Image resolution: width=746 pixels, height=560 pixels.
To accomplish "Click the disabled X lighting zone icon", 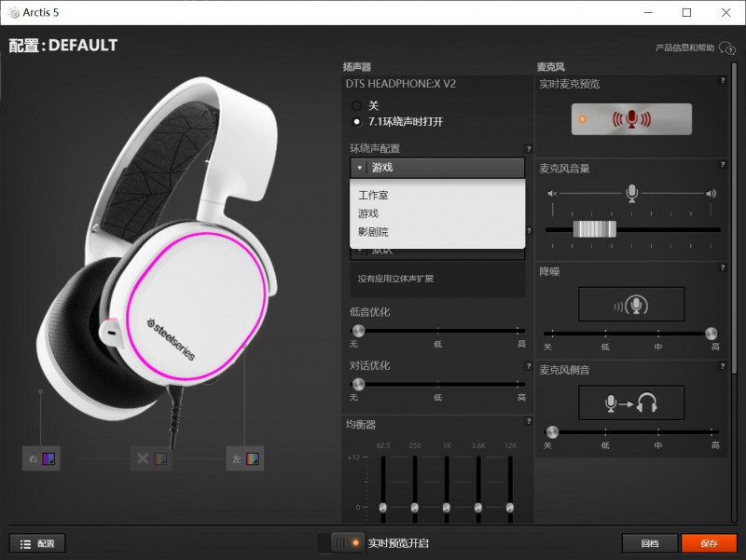I will point(143,458).
